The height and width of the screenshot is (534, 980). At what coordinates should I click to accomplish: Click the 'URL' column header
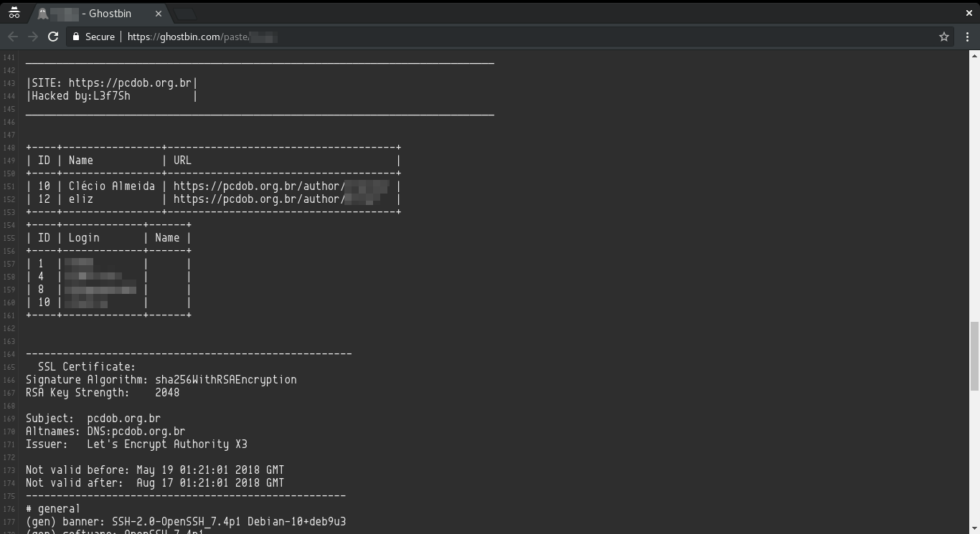tap(182, 161)
